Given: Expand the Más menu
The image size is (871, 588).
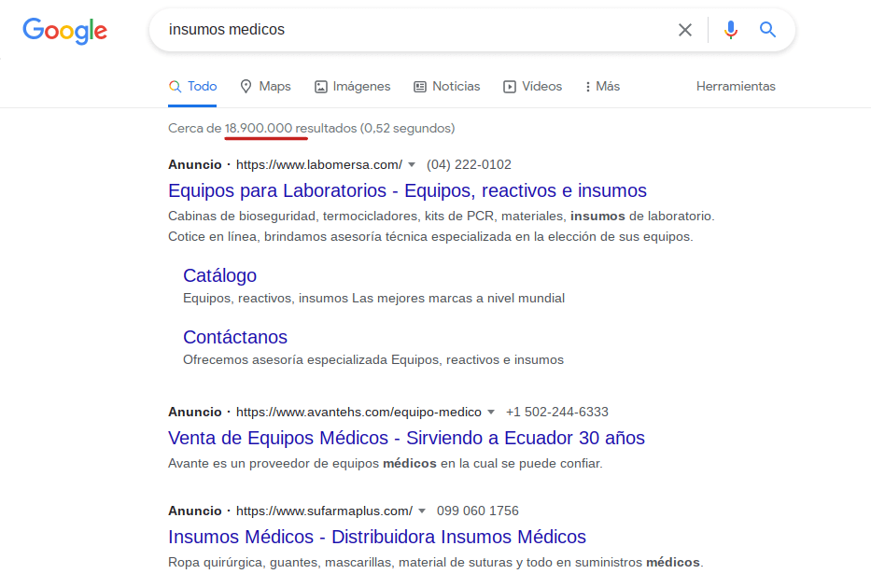Looking at the screenshot, I should coord(603,87).
